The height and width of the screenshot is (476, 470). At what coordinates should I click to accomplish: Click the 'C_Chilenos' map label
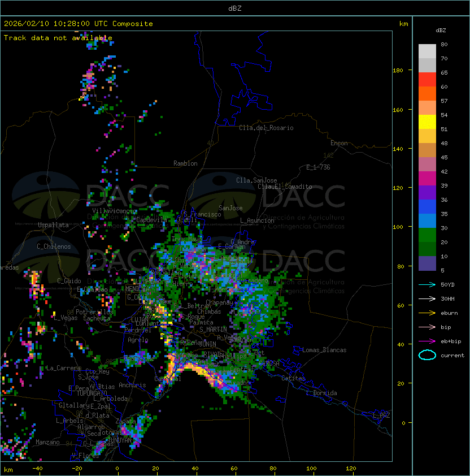point(54,246)
